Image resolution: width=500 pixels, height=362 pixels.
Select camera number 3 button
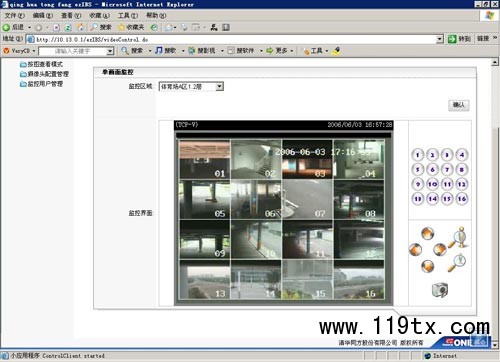[x=447, y=155]
